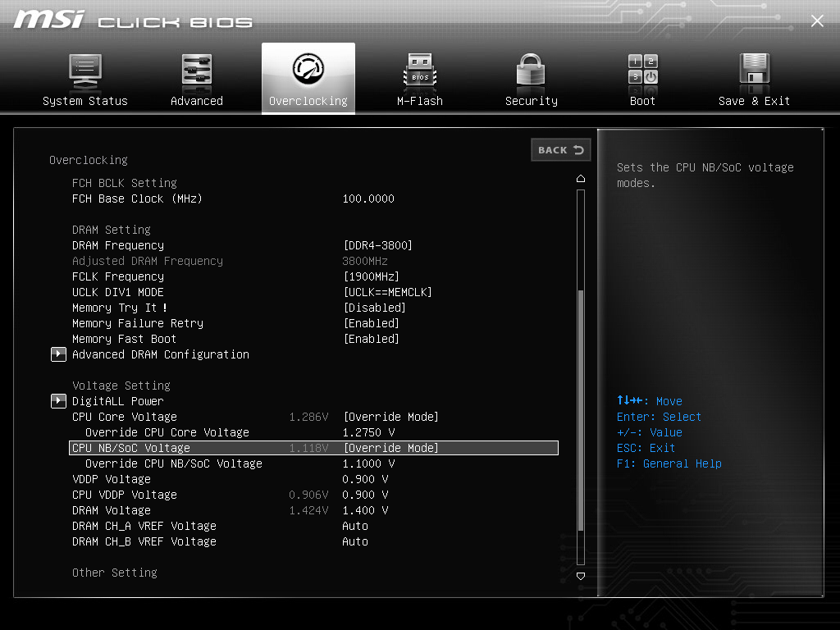Change UCLK DIV1 MODE setting
This screenshot has height=630, width=840.
(387, 292)
